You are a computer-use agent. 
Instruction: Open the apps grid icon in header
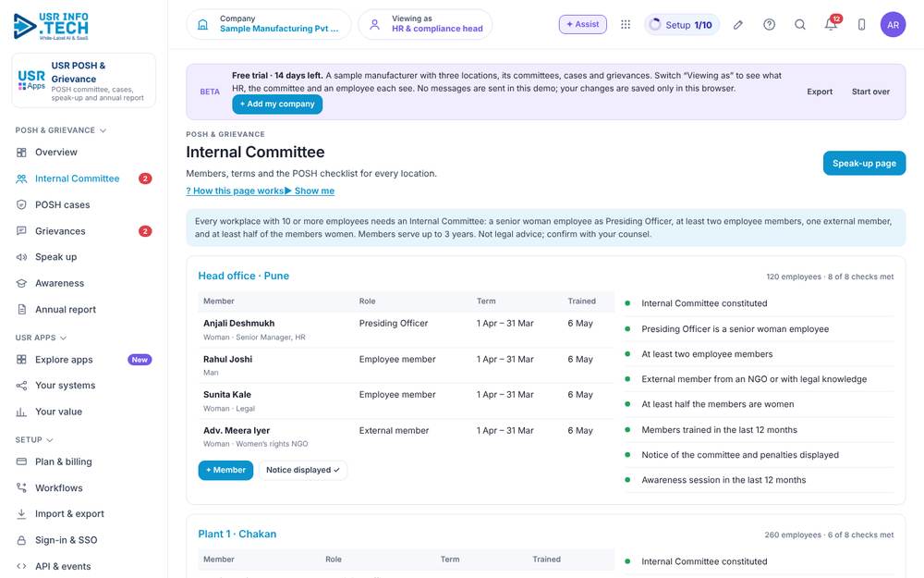point(626,24)
